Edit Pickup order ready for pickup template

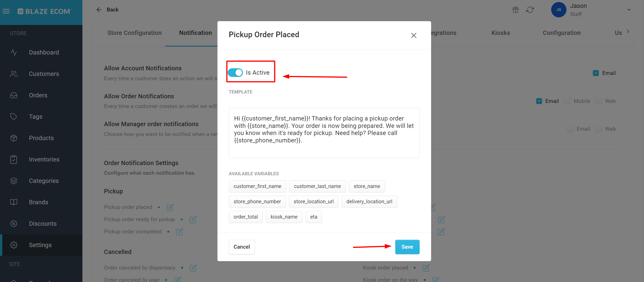(x=193, y=220)
